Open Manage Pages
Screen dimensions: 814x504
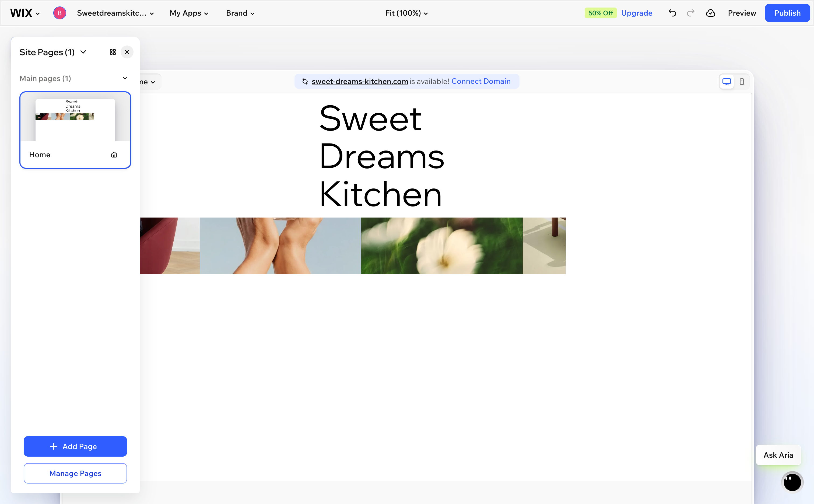[x=75, y=473]
